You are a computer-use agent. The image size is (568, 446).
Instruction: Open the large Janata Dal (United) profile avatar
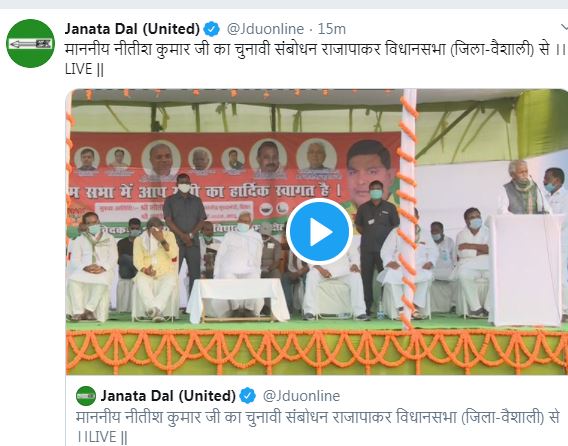click(x=30, y=43)
